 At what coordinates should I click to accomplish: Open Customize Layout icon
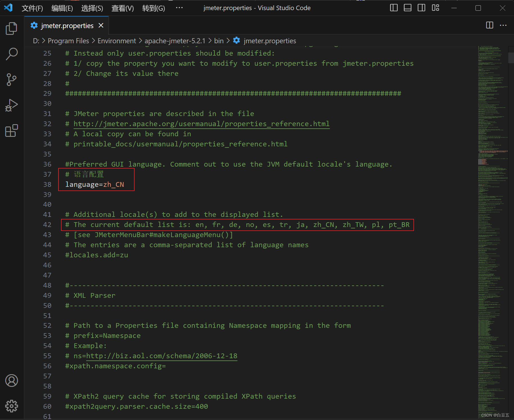coord(435,8)
